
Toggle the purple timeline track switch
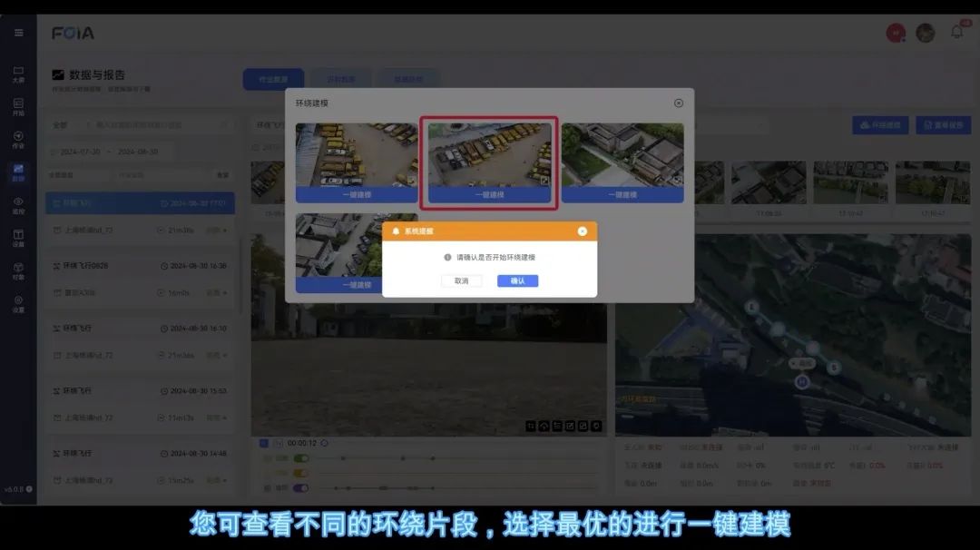300,487
